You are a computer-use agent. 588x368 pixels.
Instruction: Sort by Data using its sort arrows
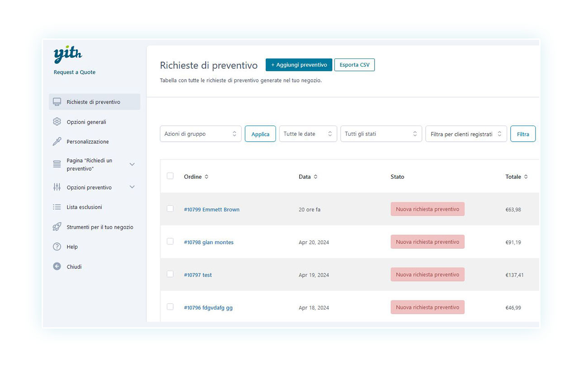[315, 177]
